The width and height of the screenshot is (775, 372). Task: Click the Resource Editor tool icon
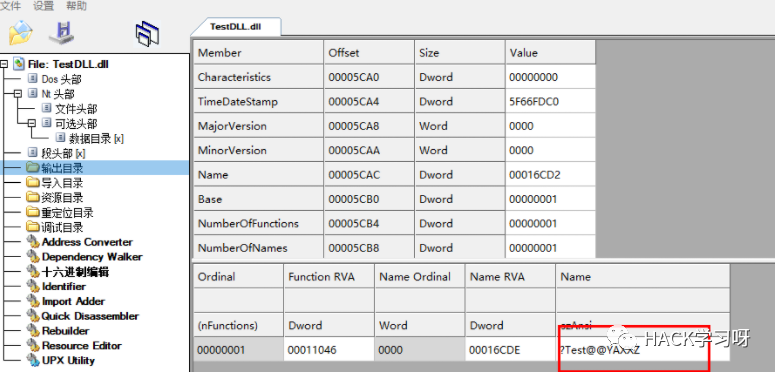(x=33, y=346)
